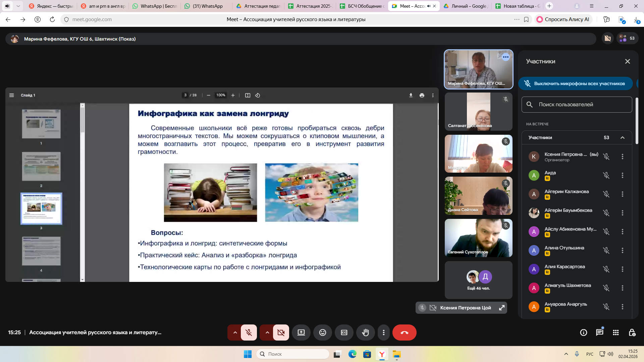Select slide 4 thumbnail in sidebar
The image size is (644, 362).
(41, 251)
